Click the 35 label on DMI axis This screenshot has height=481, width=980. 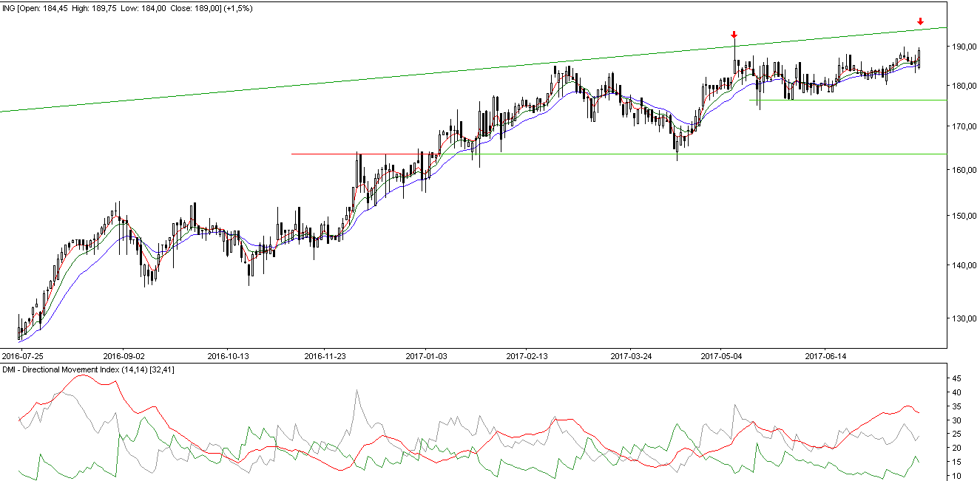[956, 406]
